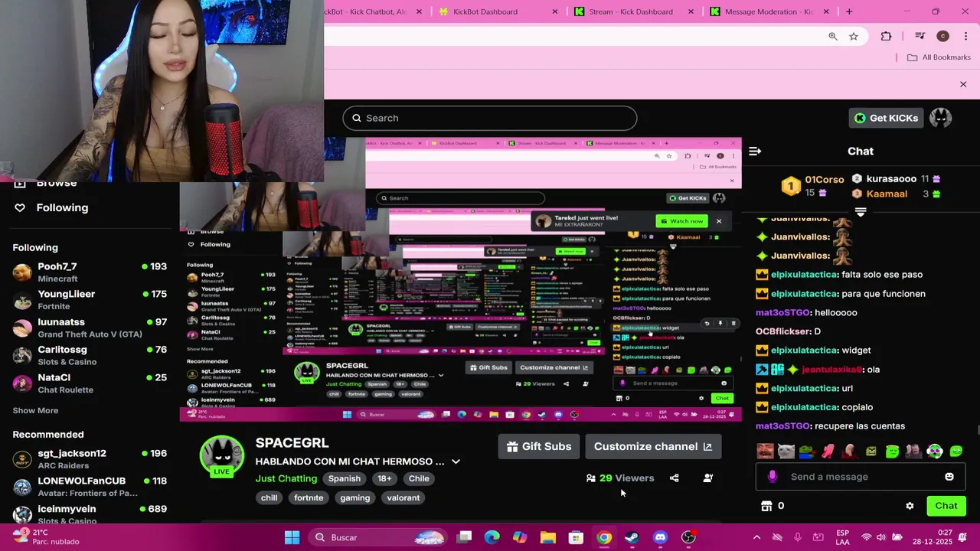Click the stream share icon
This screenshot has height=551, width=980.
674,478
